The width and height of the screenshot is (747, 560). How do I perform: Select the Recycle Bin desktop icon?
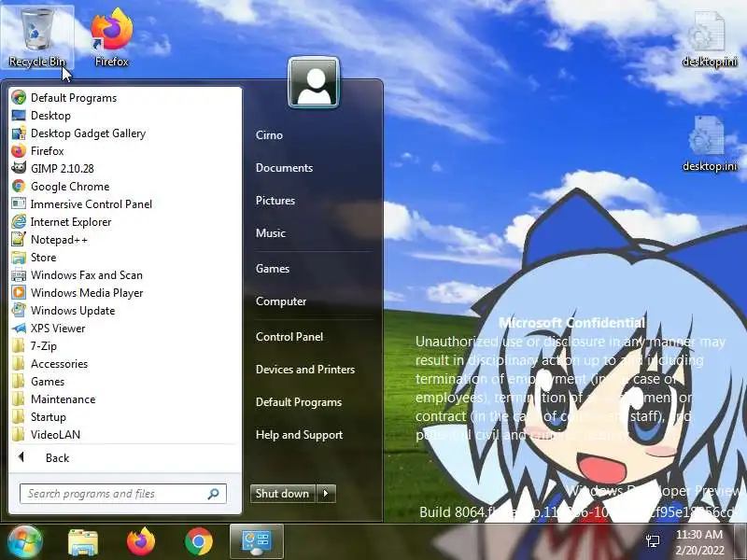pyautogui.click(x=37, y=37)
